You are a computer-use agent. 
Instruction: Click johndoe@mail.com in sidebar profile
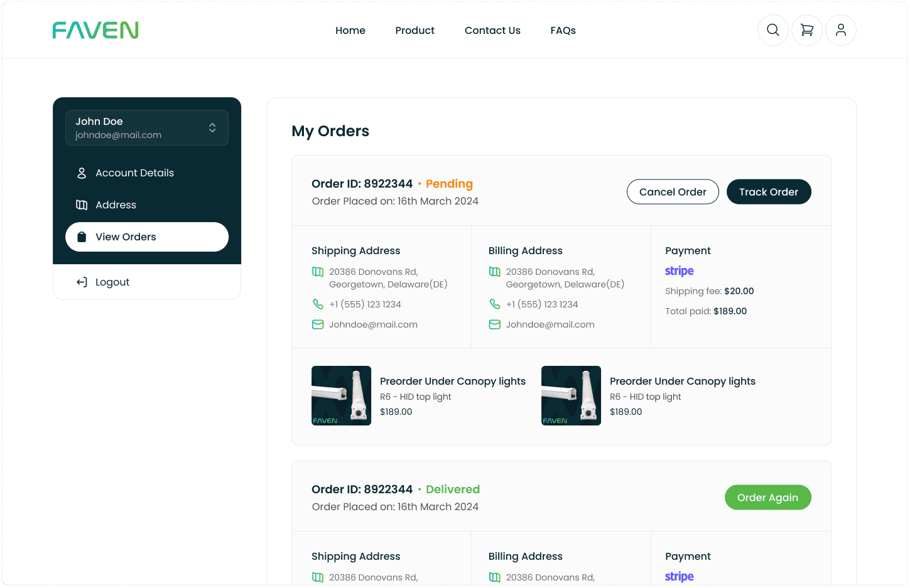click(118, 135)
